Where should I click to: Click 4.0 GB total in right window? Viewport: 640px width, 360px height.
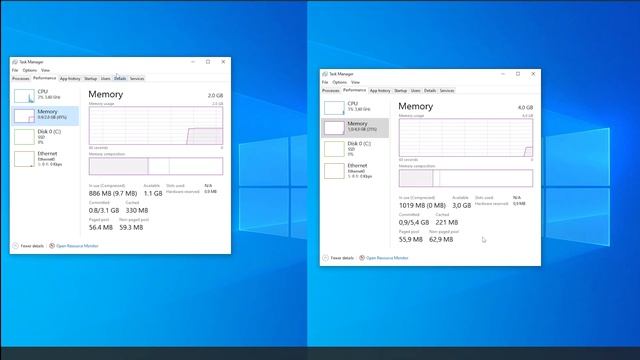525,108
